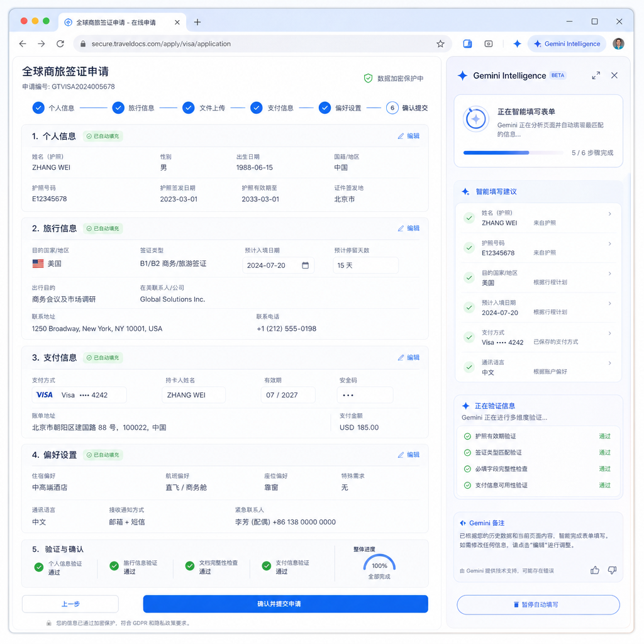Image resolution: width=644 pixels, height=644 pixels.
Task: Open the user profile avatar
Action: pos(619,43)
